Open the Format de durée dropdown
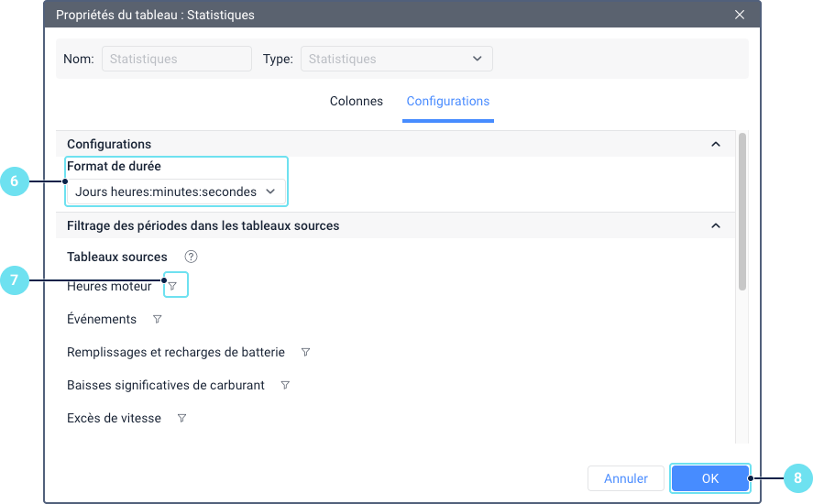813x504 pixels. (175, 192)
